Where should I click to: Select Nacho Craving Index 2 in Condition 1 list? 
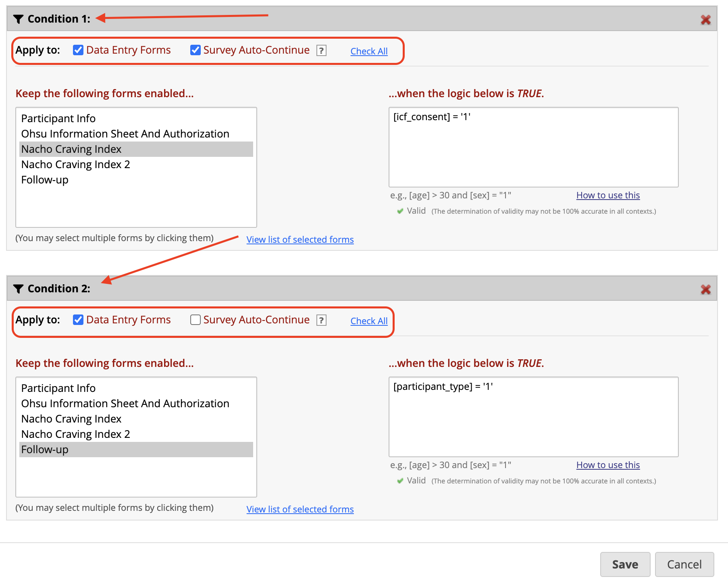76,164
